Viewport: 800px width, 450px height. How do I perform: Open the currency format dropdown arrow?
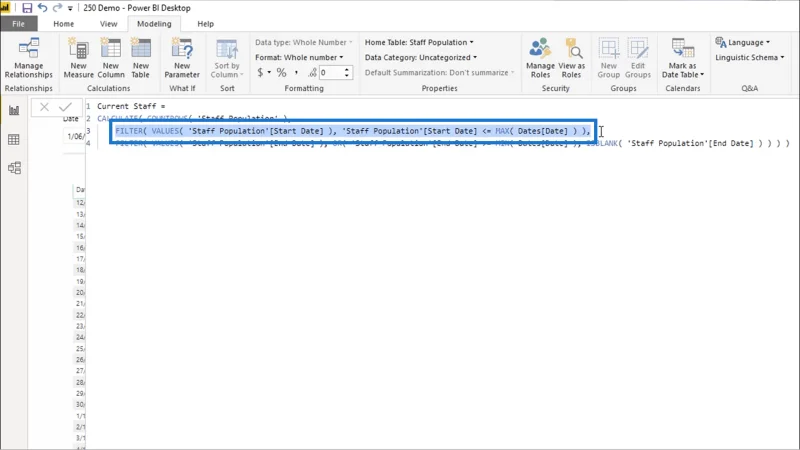click(x=269, y=72)
